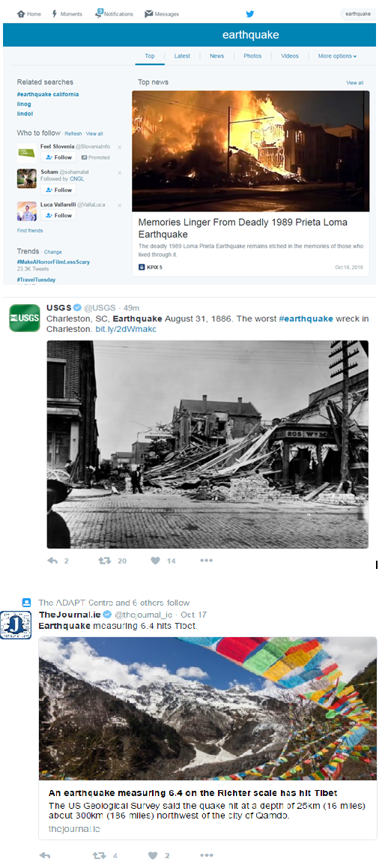
Task: Dismiss Feel Slovenia follow suggestion
Action: 120,147
